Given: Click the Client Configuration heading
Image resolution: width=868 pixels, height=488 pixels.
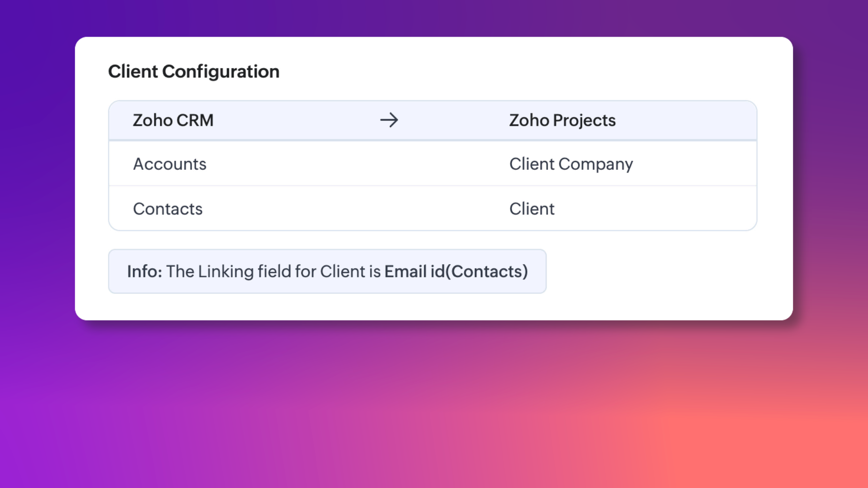Looking at the screenshot, I should [x=193, y=72].
